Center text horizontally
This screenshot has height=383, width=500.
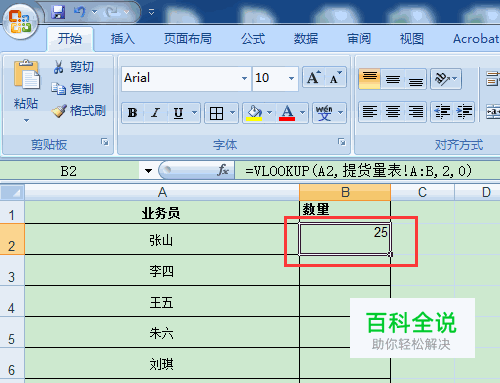pos(393,112)
